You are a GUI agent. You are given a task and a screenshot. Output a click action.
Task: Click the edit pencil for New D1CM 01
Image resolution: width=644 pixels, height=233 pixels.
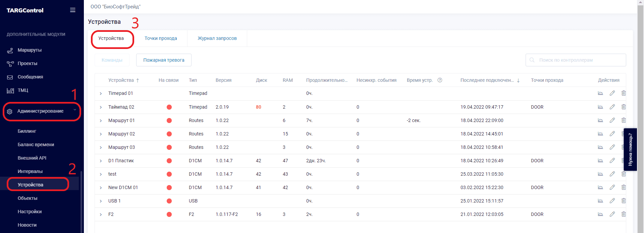tap(612, 187)
